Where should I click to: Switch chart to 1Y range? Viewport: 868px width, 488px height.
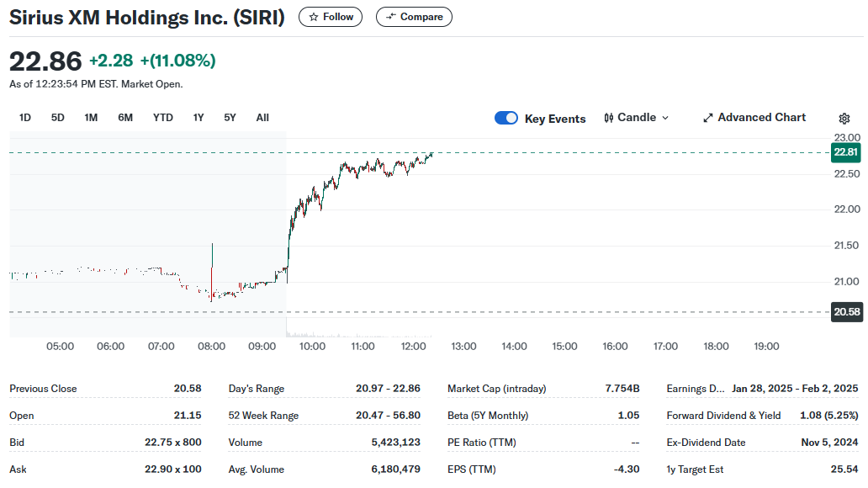pyautogui.click(x=198, y=118)
